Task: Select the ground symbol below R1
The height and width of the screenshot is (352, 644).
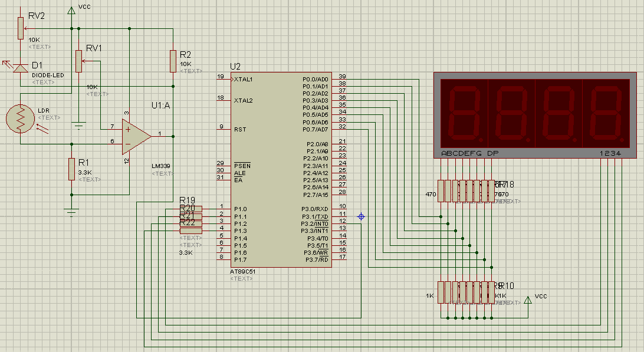Action: 71,212
